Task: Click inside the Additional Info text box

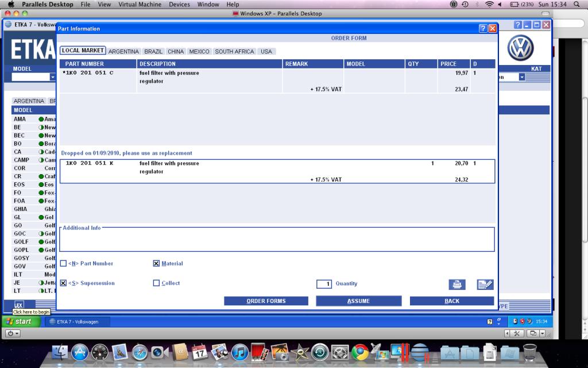Action: [277, 240]
